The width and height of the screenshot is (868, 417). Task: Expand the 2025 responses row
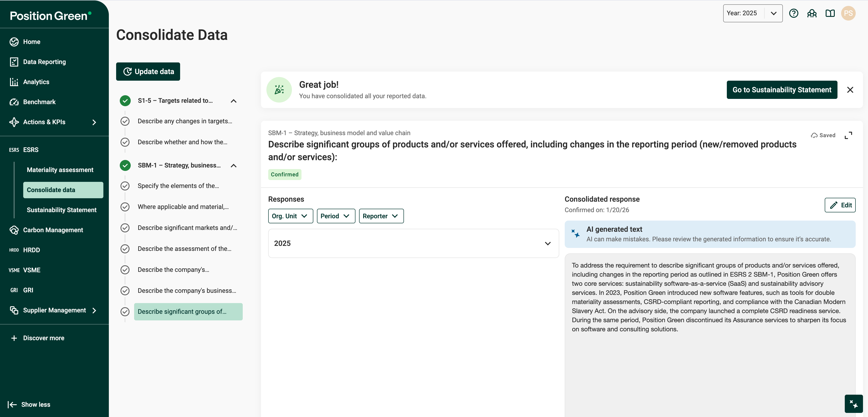point(548,243)
